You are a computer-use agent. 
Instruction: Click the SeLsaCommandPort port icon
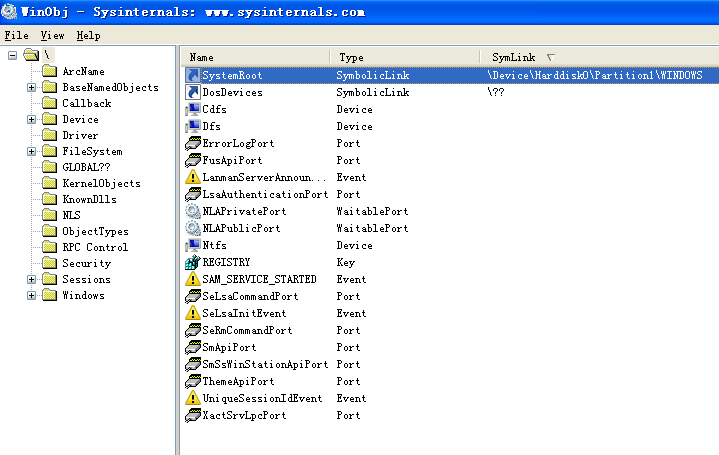[193, 296]
